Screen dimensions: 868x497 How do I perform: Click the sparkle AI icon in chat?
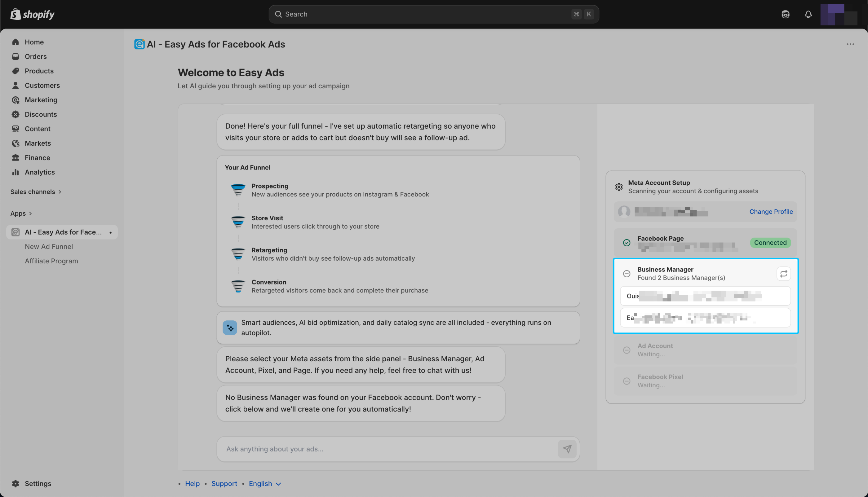(x=230, y=328)
